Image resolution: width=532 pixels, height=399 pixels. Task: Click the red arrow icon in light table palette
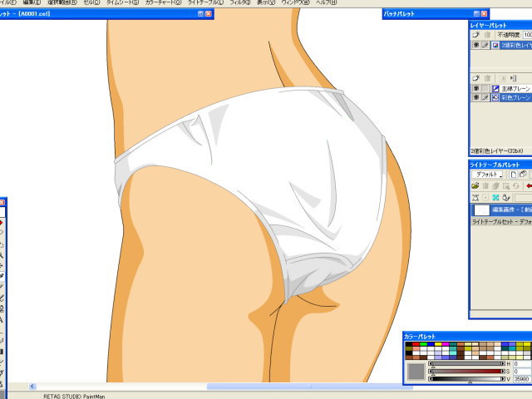(529, 186)
